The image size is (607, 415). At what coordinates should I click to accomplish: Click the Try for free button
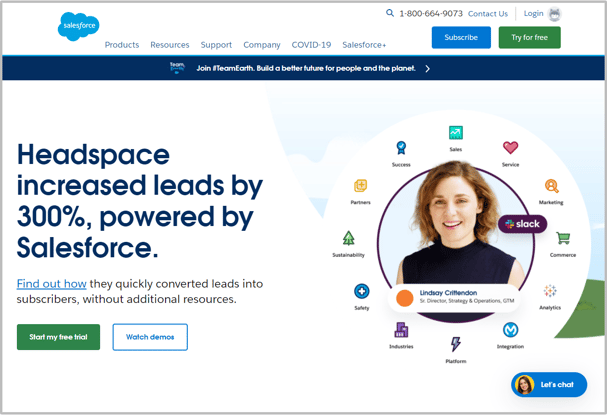529,38
